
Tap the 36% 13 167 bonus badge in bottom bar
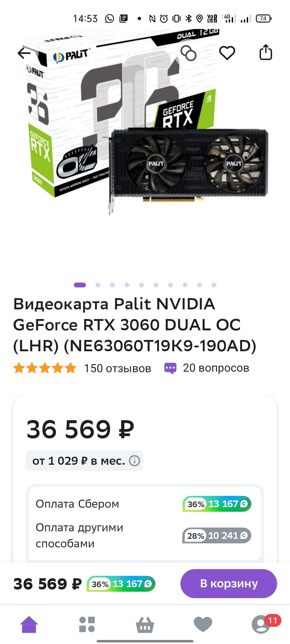(121, 584)
